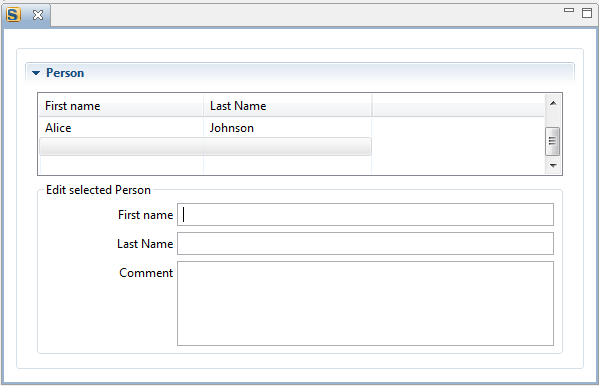Maximize the editor view panel

coord(587,13)
